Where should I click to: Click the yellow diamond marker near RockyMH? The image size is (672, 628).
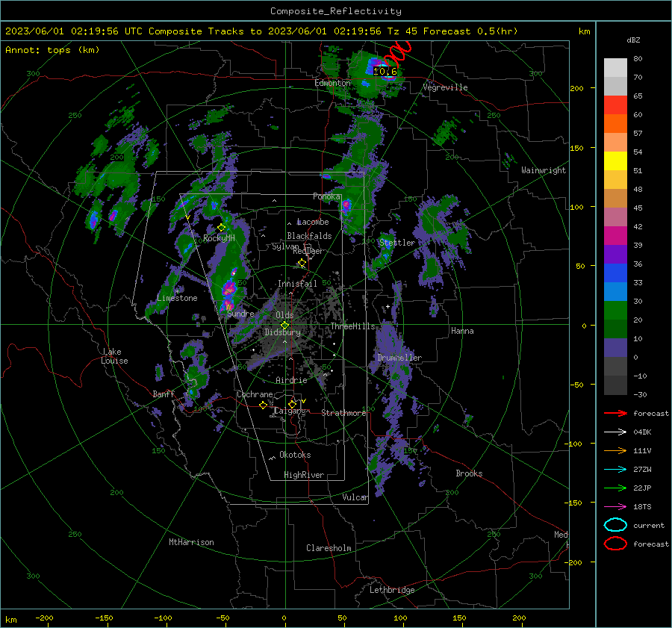click(221, 228)
